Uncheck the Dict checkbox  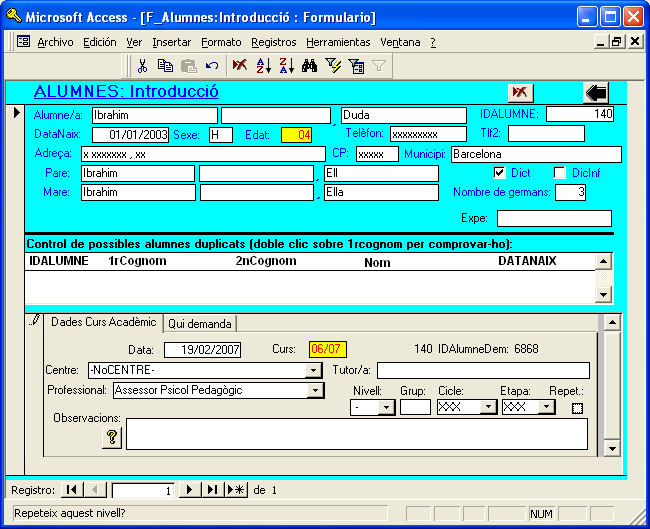[x=499, y=172]
